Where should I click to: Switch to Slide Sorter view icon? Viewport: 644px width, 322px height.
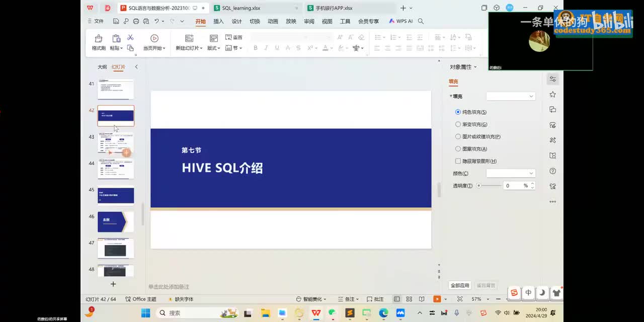click(x=409, y=299)
